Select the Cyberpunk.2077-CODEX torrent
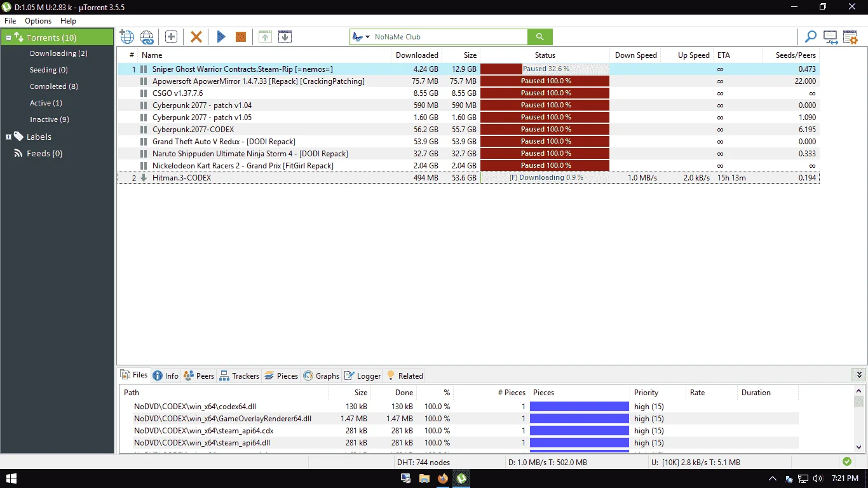The width and height of the screenshot is (868, 488). coord(468,130)
